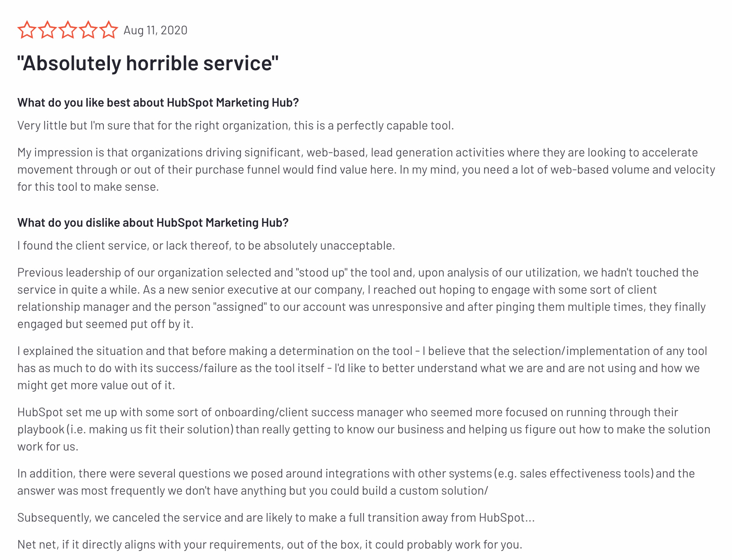Screen dimensions: 732x560
Task: Click the paragraph starting "I explained the situation"
Action: tap(362, 368)
